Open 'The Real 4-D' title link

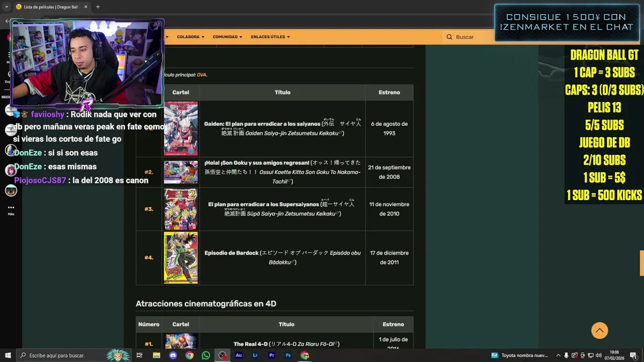click(251, 344)
